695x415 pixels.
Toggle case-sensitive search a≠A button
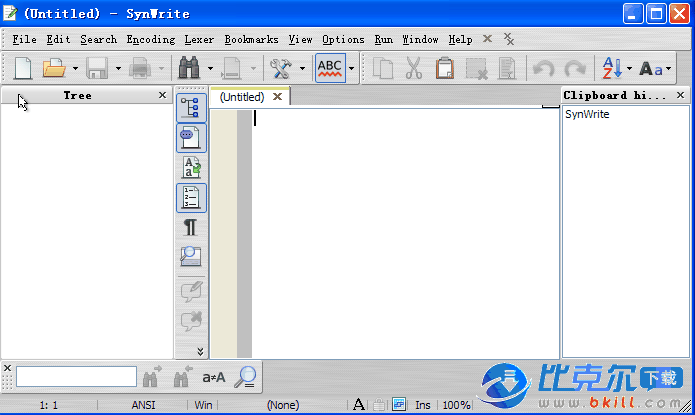point(213,377)
